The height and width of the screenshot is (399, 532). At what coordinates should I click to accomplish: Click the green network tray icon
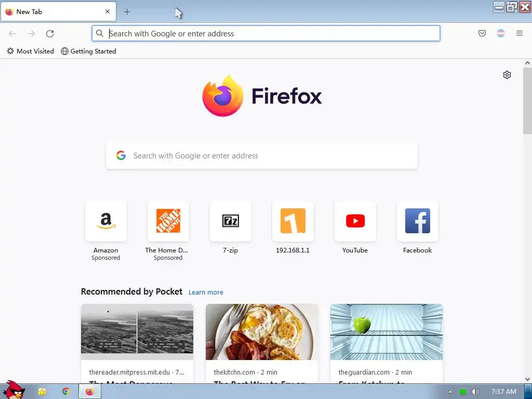[x=463, y=392]
